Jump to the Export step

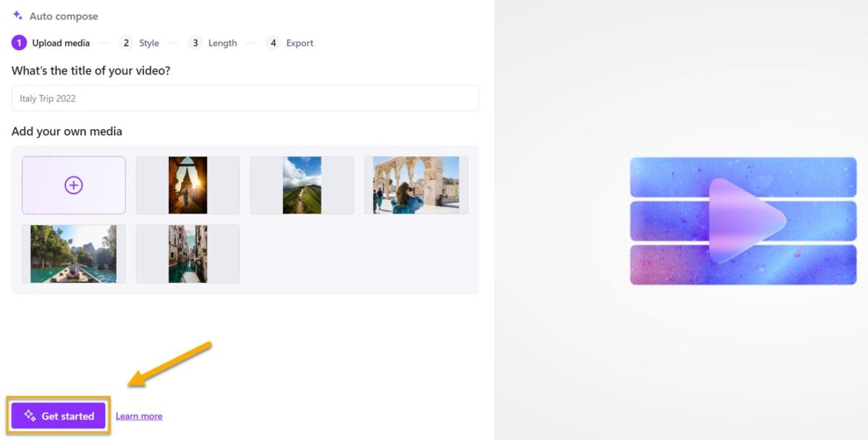(x=299, y=43)
